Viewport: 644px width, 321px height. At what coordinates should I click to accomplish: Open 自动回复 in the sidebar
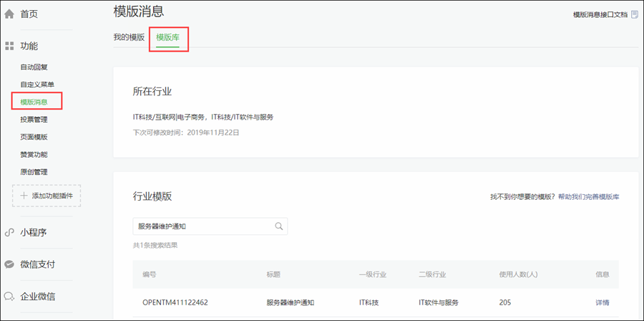[34, 67]
